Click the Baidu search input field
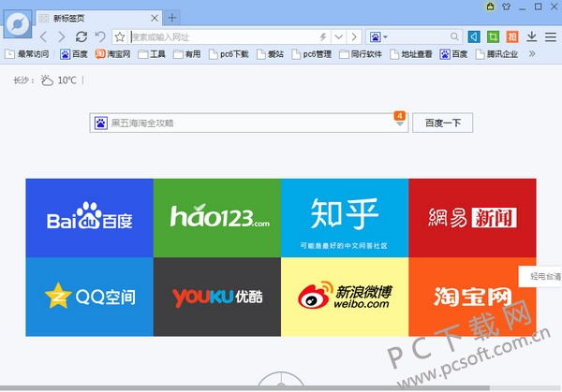Image resolution: width=562 pixels, height=392 pixels. pos(244,123)
